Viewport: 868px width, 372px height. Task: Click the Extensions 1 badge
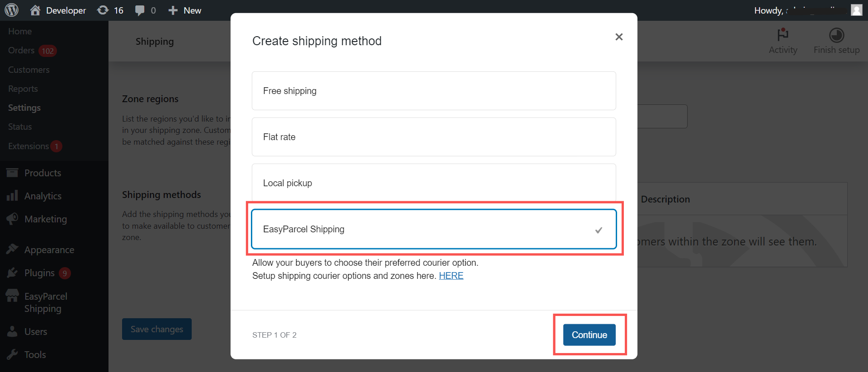pos(57,146)
